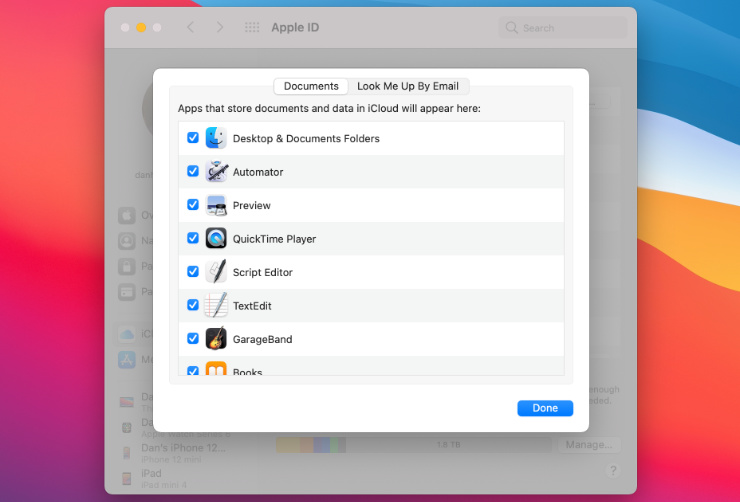Uncheck the TextEdit checkbox
The image size is (740, 502).
click(x=193, y=305)
